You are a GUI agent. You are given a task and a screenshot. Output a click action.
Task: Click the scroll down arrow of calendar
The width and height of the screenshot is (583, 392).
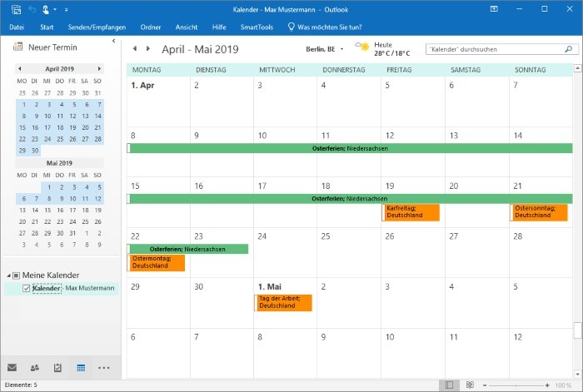pyautogui.click(x=577, y=375)
